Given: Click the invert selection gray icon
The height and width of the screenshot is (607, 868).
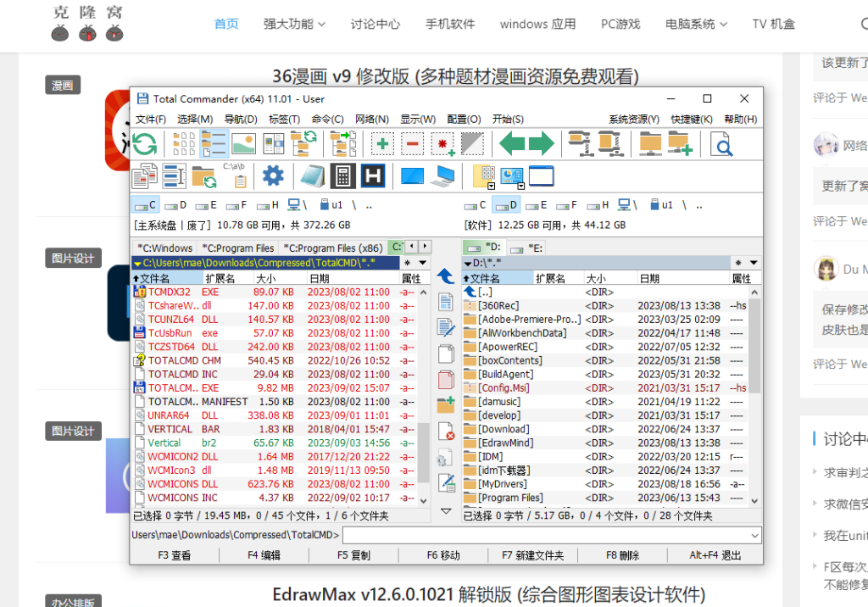Looking at the screenshot, I should tap(472, 144).
